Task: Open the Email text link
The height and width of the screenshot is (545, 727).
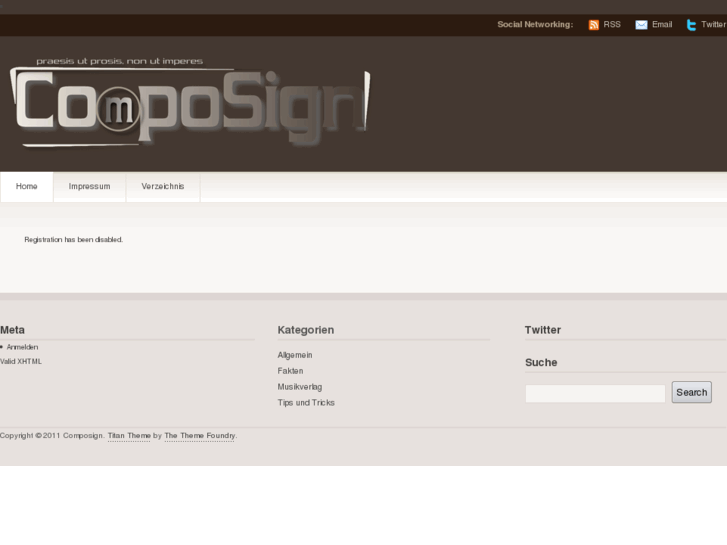Action: [x=662, y=25]
